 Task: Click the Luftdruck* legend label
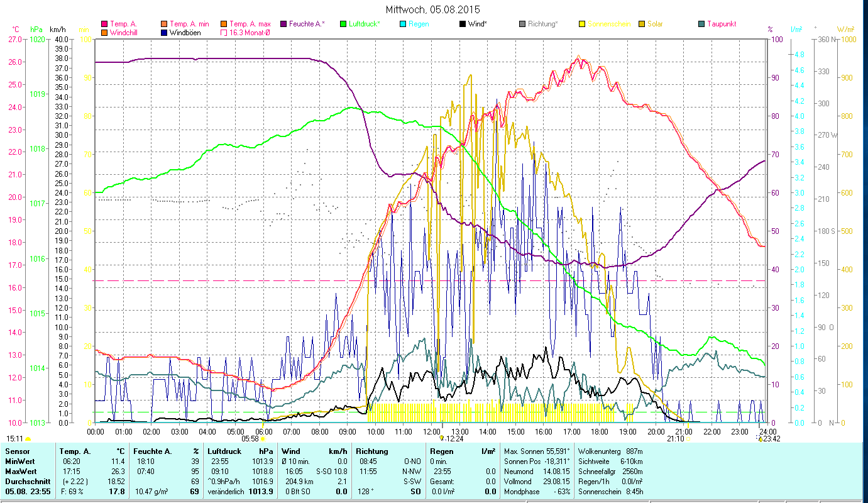coord(365,24)
